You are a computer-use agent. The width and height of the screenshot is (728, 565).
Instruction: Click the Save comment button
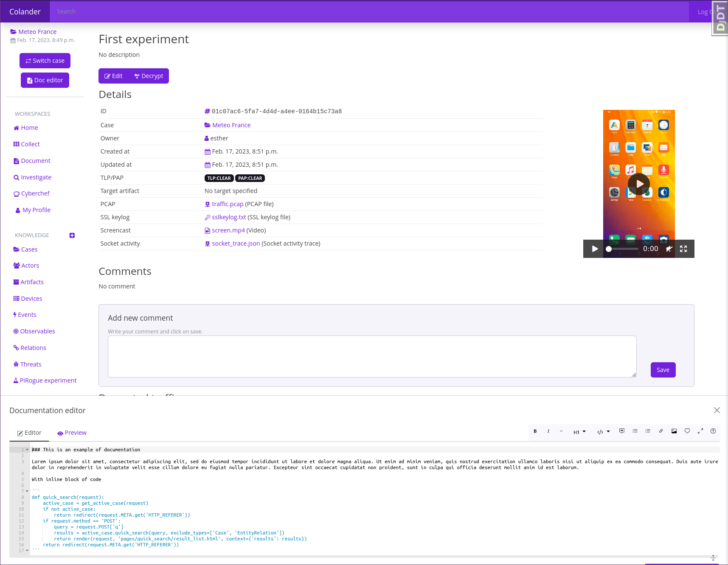click(x=663, y=370)
